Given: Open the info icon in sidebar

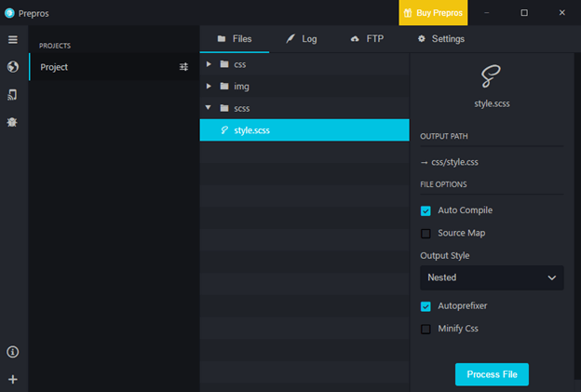Looking at the screenshot, I should coord(13,352).
